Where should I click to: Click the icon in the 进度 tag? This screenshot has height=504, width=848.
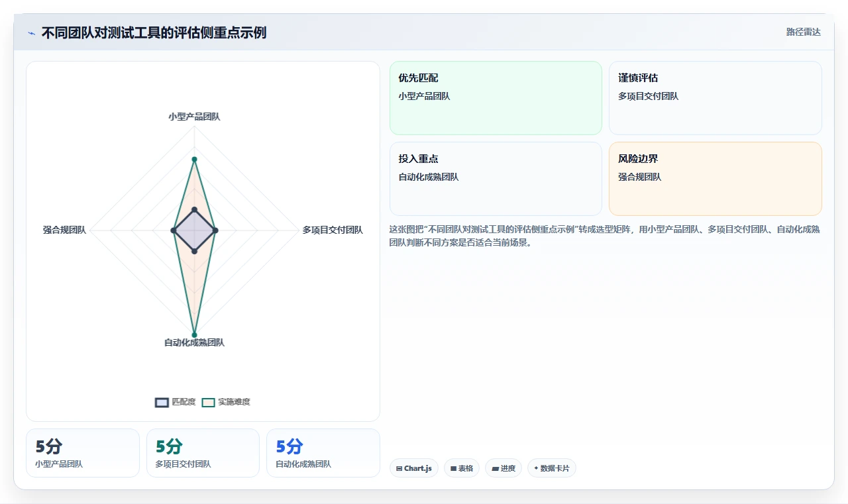click(x=495, y=468)
